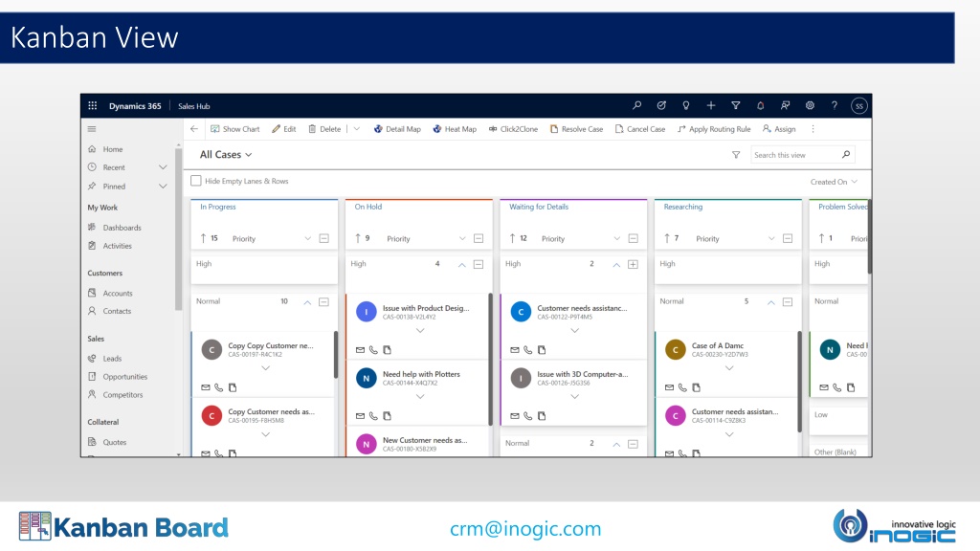Screen dimensions: 980x551
Task: Click the Delete command
Action: point(324,129)
